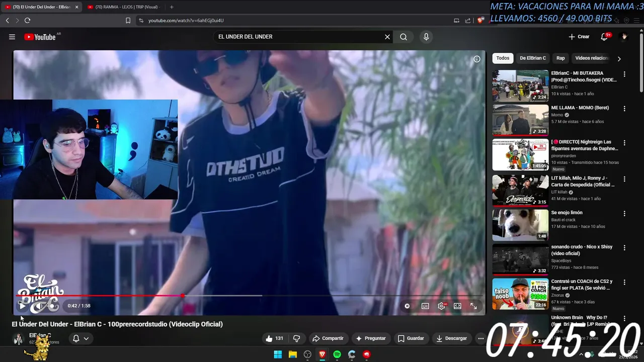Open options for COACH de CS2 video

(624, 282)
